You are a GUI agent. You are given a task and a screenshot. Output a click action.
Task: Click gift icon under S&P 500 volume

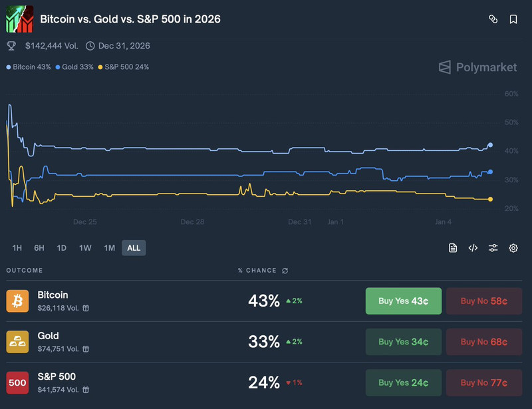pyautogui.click(x=86, y=389)
